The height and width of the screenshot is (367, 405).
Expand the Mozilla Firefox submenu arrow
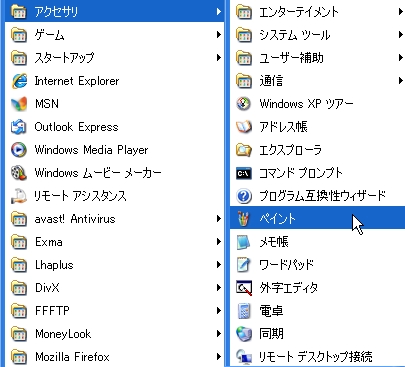pos(219,357)
